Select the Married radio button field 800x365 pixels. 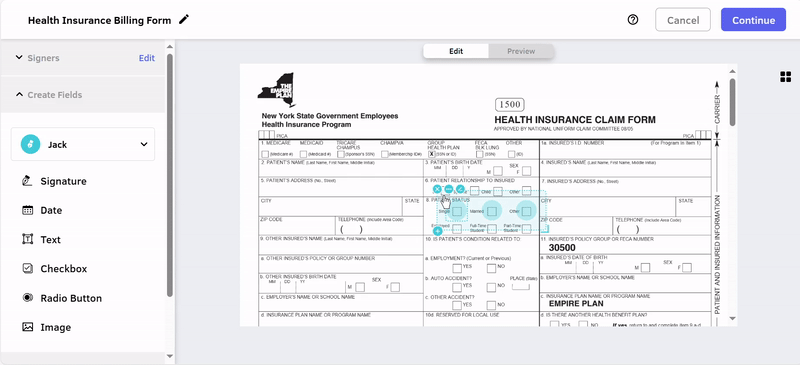pyautogui.click(x=492, y=211)
